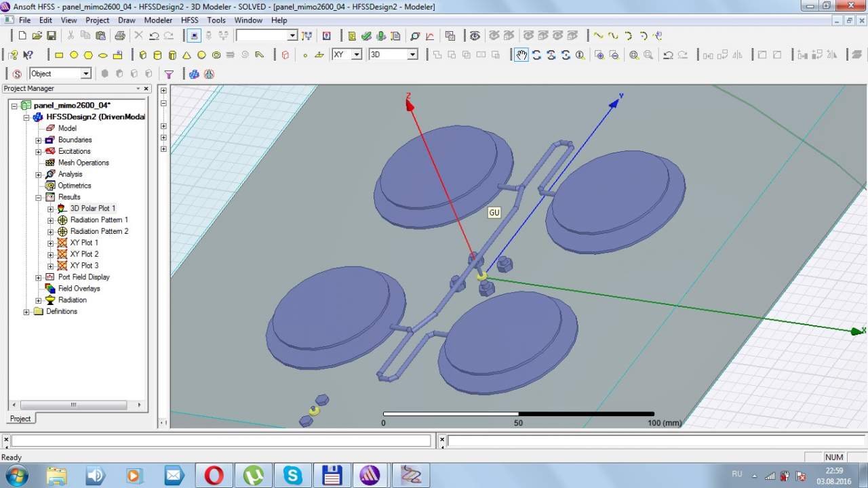Open the Object selection mode dropdown
Screen dimensions: 868x488
85,74
